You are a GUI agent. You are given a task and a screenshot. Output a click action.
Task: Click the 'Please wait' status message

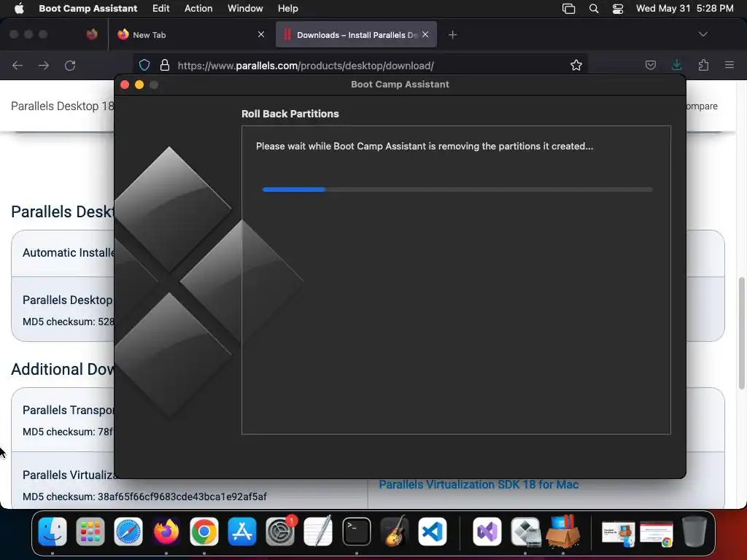[425, 146]
